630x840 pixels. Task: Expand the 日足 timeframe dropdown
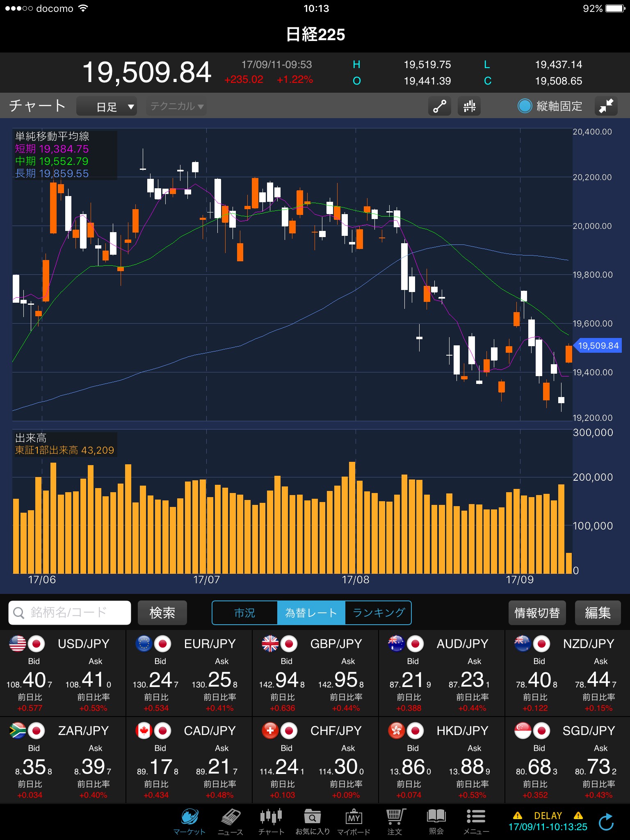coord(107,107)
